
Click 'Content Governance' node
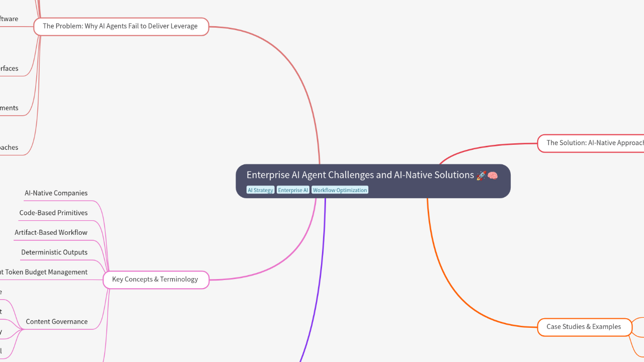[56, 321]
